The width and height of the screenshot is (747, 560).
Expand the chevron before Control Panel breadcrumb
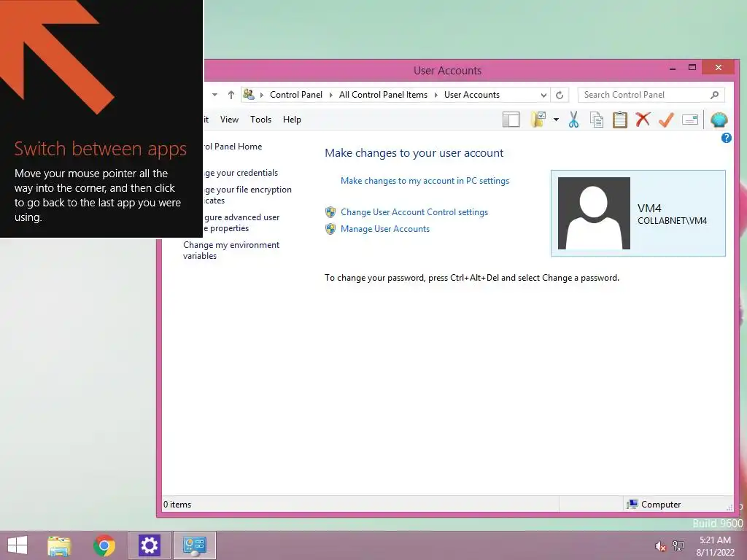[x=262, y=95]
